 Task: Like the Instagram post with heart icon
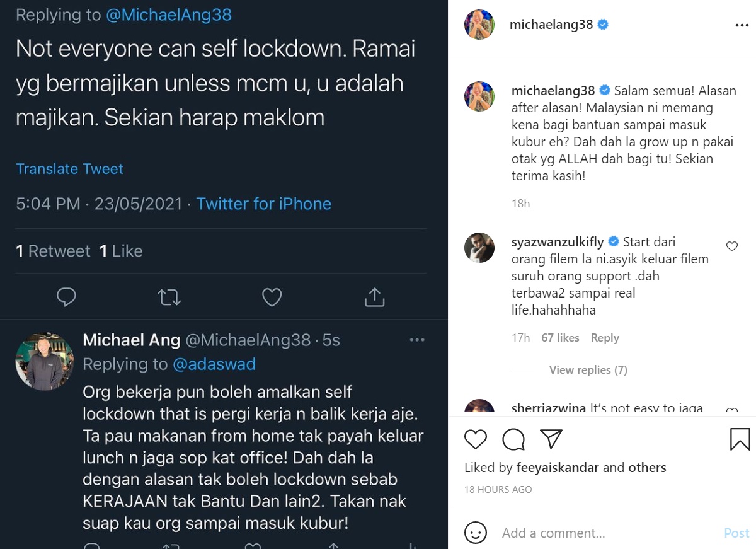click(476, 439)
